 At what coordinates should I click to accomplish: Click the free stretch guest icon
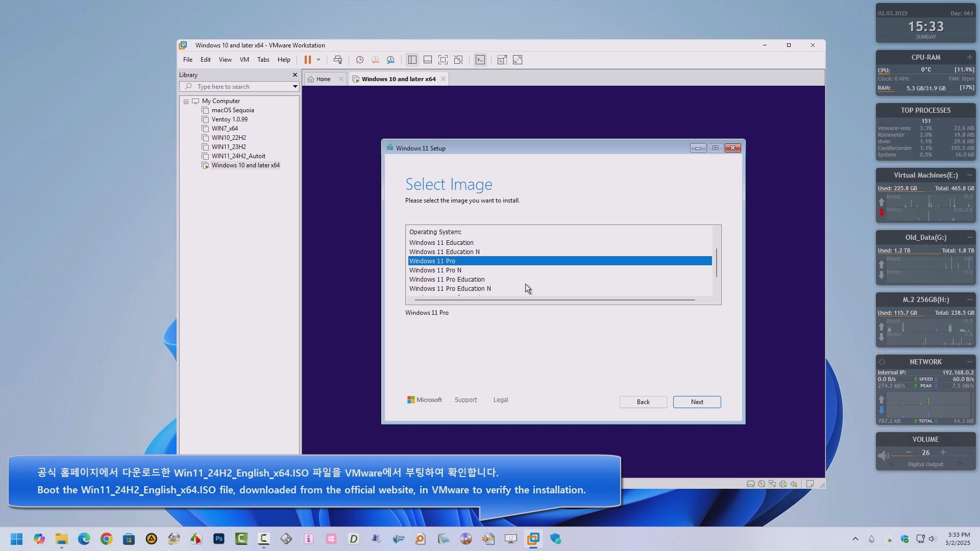tap(518, 60)
